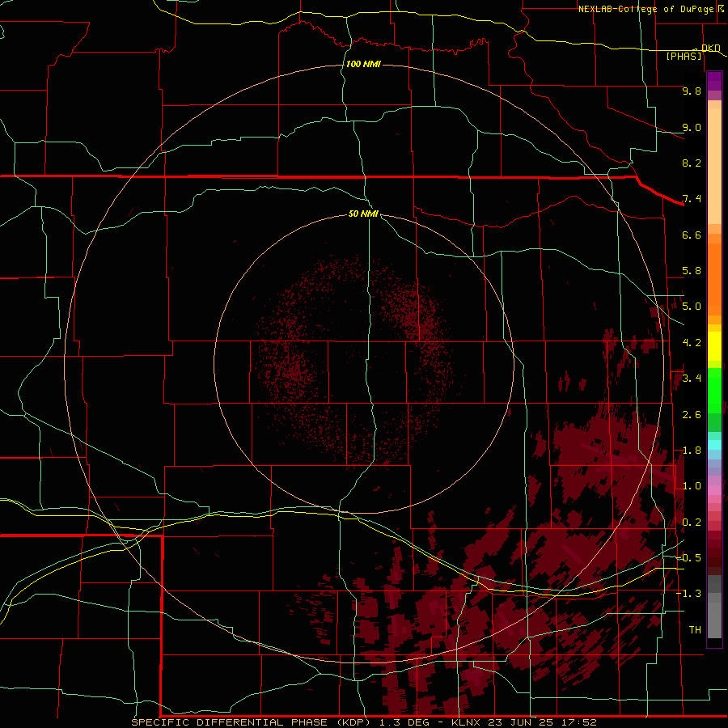
Task: Click the 7.4 scale value
Action: click(692, 199)
